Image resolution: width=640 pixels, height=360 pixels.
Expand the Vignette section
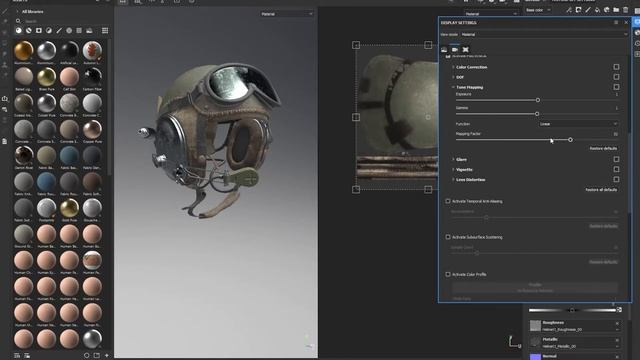pos(453,169)
